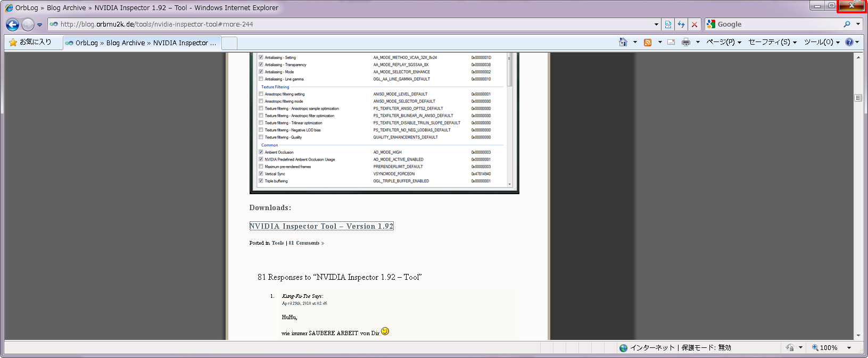The width and height of the screenshot is (868, 358).
Task: Expand the Print options dropdown arrow
Action: [698, 42]
